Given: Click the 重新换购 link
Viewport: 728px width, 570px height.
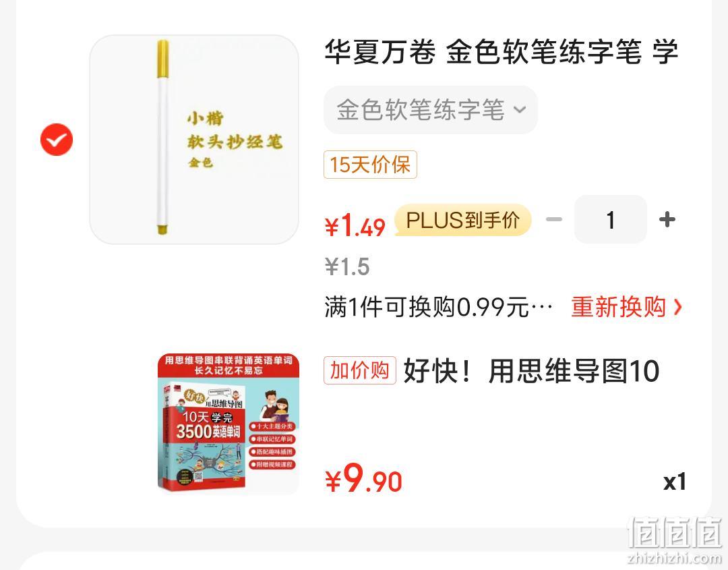Looking at the screenshot, I should 618,307.
